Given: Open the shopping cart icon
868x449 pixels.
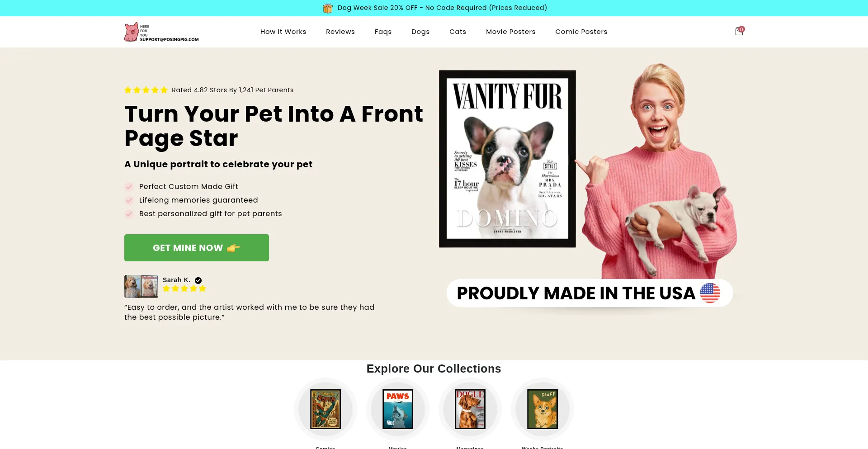Looking at the screenshot, I should pyautogui.click(x=739, y=31).
